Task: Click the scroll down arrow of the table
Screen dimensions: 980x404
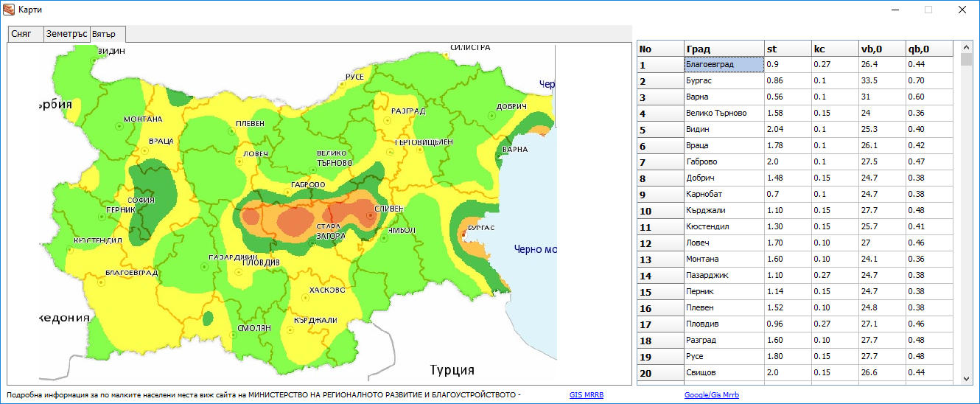Action: 967,378
